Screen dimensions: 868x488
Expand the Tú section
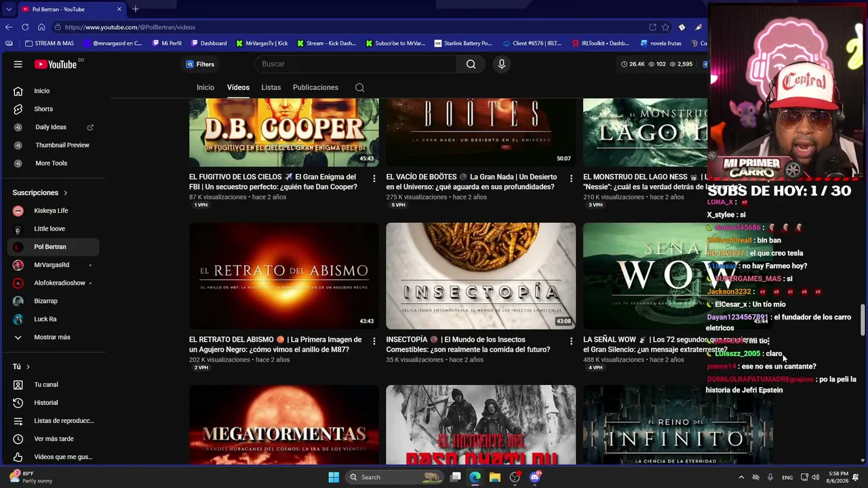pos(21,367)
